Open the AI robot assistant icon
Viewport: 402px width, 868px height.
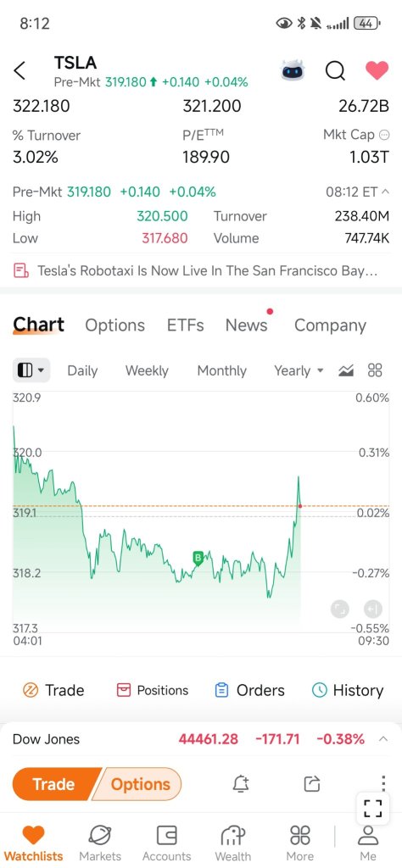(293, 71)
